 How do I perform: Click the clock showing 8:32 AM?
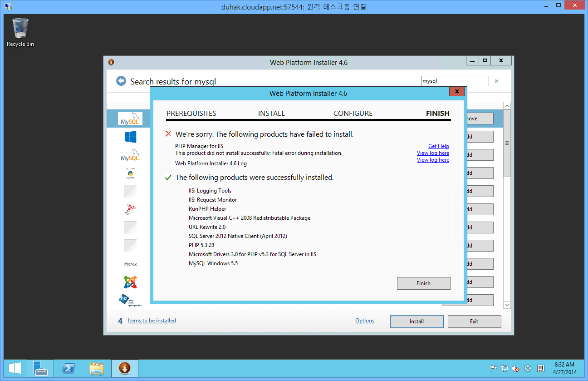[x=565, y=368]
